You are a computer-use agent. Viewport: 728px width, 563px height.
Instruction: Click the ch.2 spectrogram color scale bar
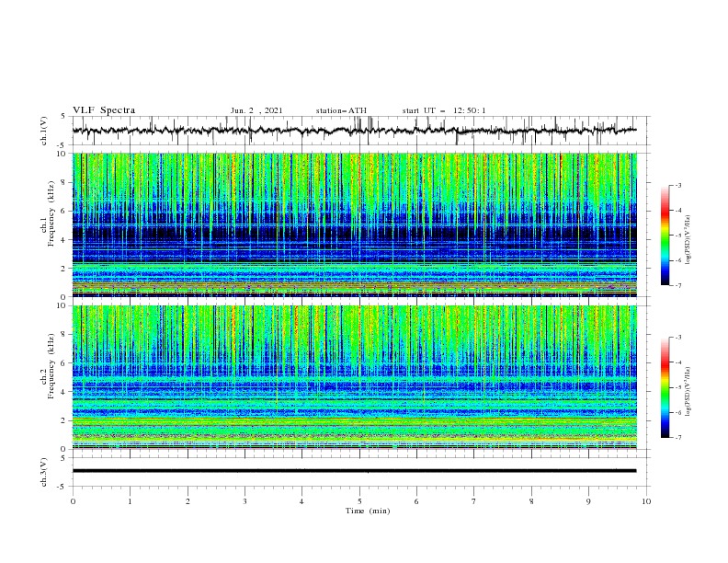point(665,387)
